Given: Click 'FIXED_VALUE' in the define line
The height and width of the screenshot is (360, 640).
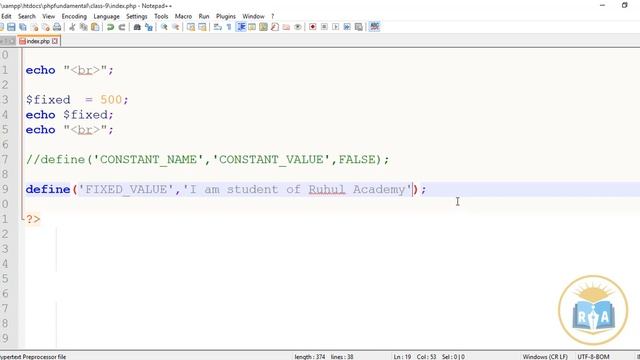Looking at the screenshot, I should pos(126,189).
